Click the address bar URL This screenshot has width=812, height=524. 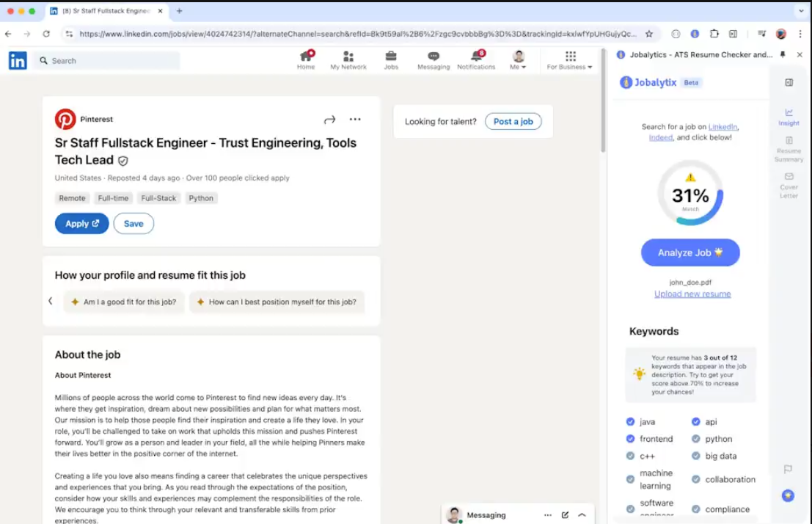point(357,34)
